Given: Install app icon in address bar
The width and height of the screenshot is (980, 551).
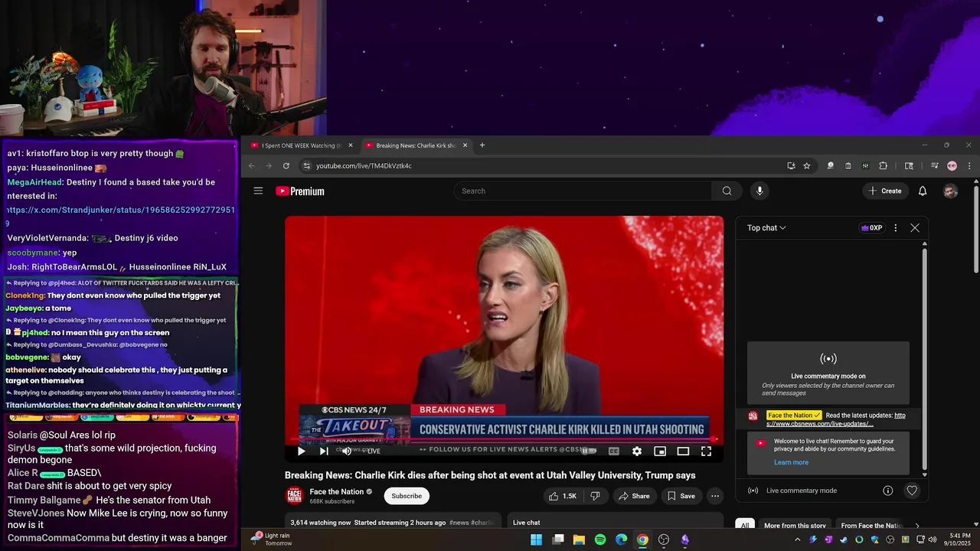Looking at the screenshot, I should click(791, 166).
